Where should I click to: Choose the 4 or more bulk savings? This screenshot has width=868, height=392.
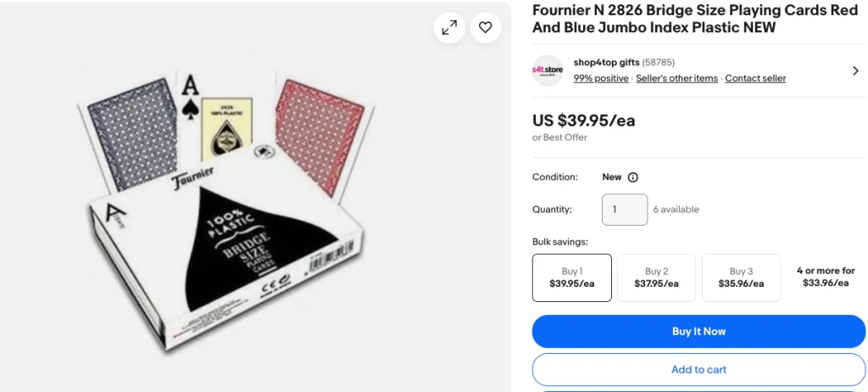[x=825, y=277]
